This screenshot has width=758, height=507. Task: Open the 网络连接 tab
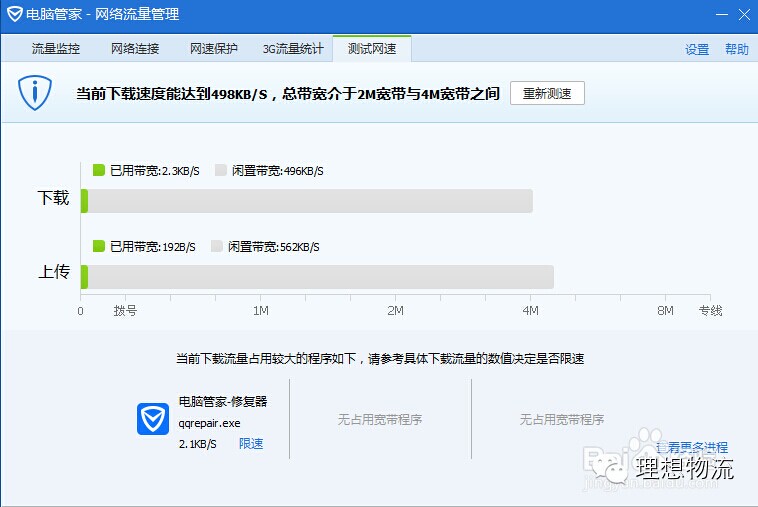[x=135, y=49]
